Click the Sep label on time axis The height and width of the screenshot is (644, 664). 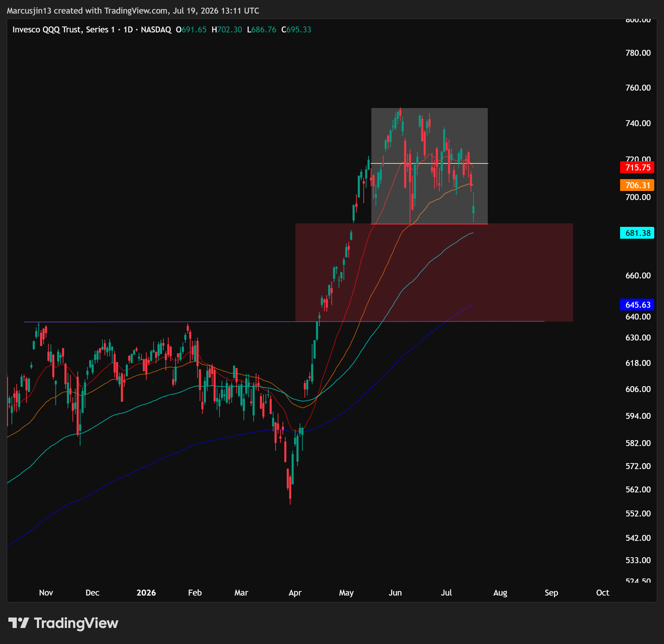(551, 593)
